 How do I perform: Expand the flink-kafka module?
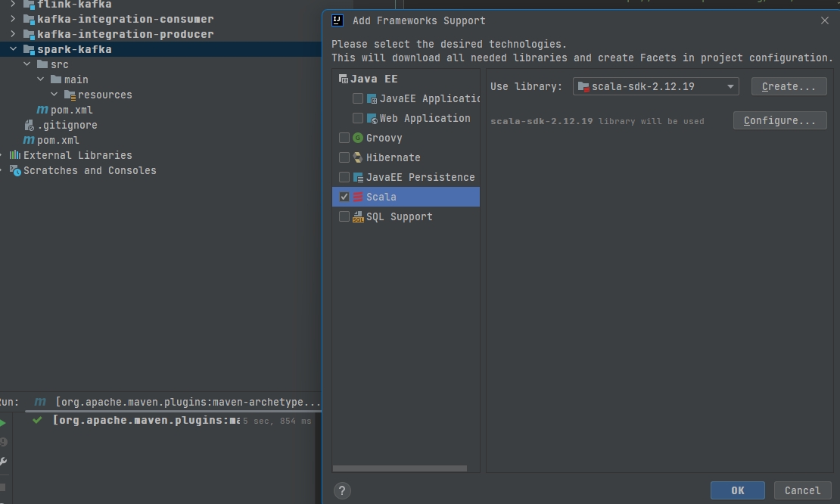[x=13, y=5]
